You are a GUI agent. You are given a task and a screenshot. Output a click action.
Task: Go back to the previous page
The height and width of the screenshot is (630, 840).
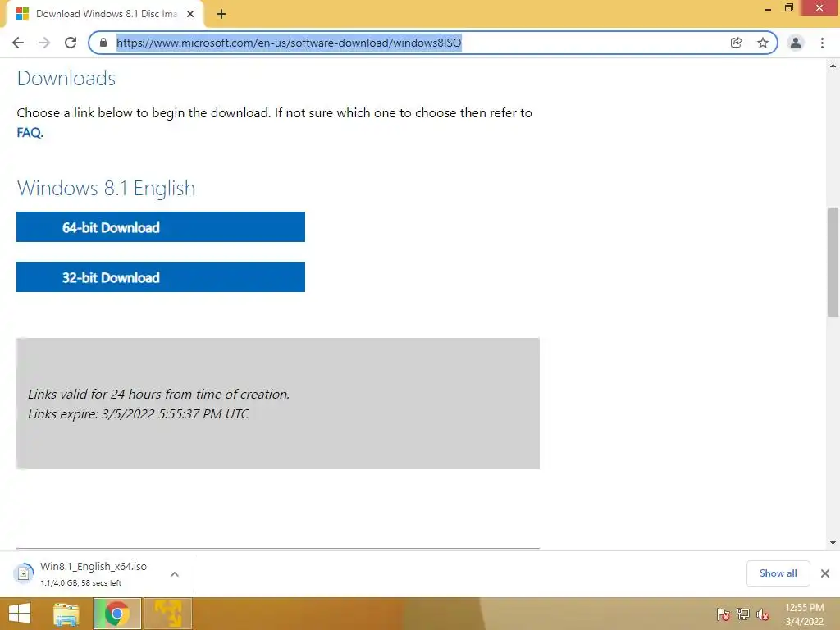[x=18, y=43]
